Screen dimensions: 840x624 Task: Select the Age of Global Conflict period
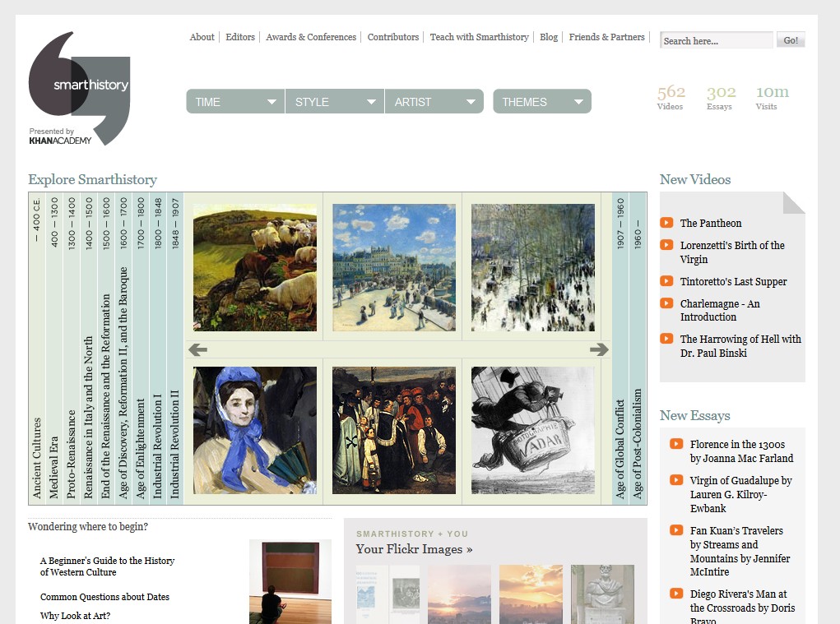pos(620,348)
